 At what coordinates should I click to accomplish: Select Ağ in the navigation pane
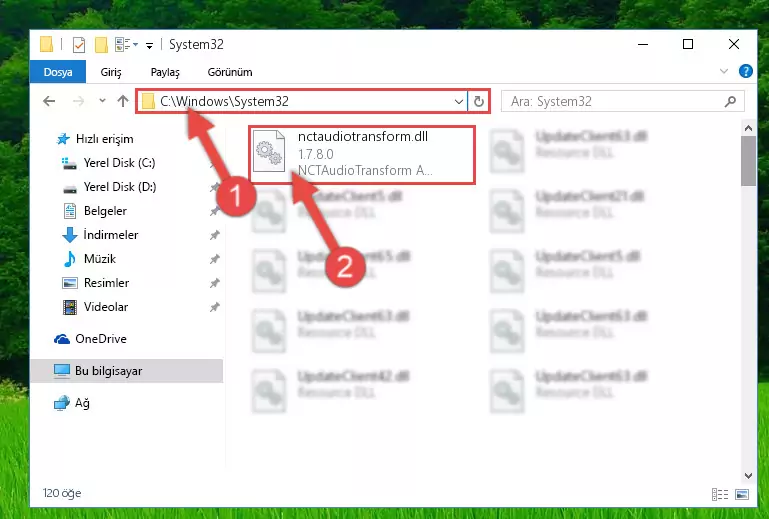tap(72, 403)
